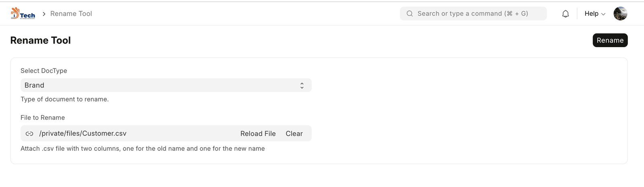
Task: Click the magnifier icon in the search bar
Action: pos(410,14)
